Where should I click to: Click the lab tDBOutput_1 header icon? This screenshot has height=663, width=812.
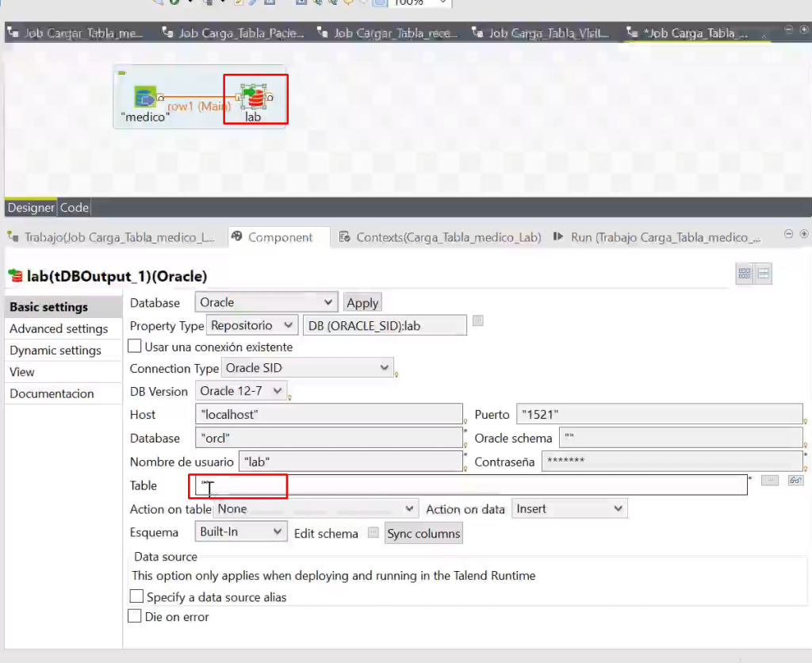(x=16, y=276)
